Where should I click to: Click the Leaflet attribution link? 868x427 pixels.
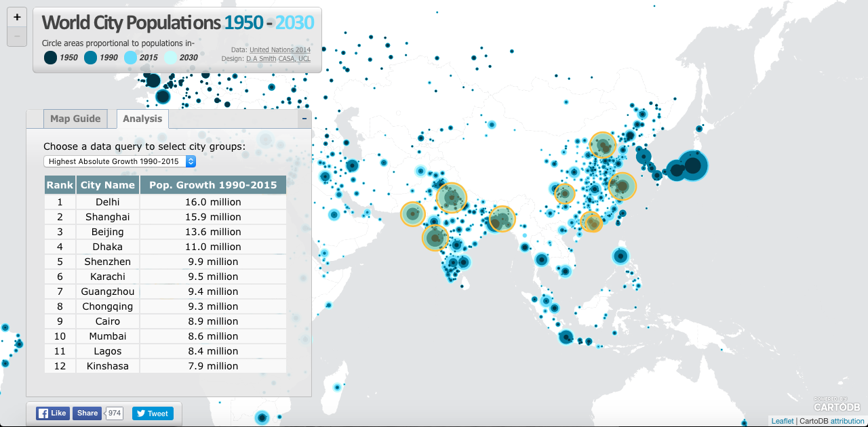coord(783,421)
